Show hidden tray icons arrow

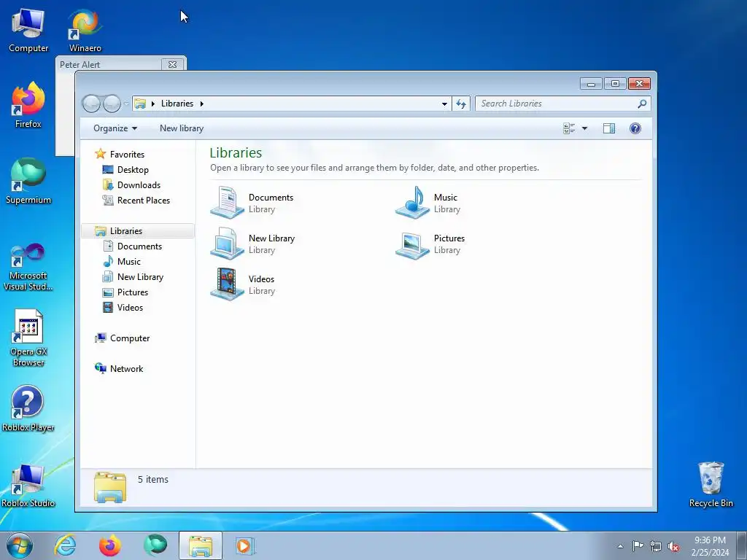(620, 546)
